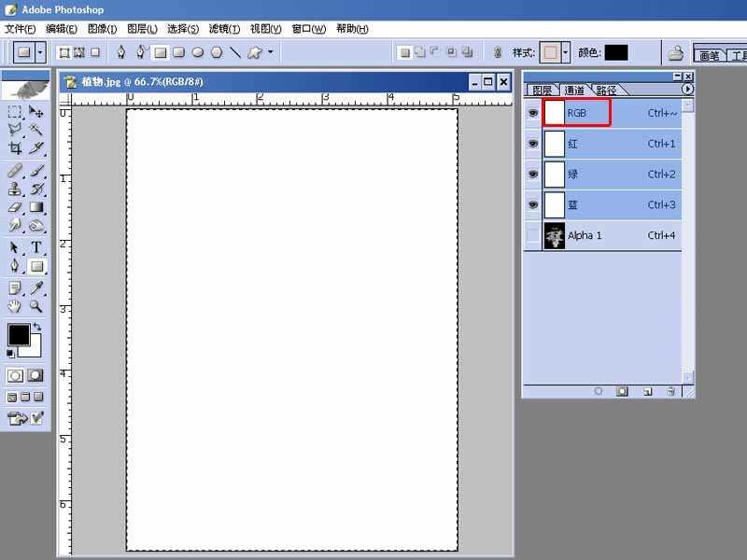Hide the 红 channel eye icon
Viewport: 747px width, 560px height.
pyautogui.click(x=533, y=144)
